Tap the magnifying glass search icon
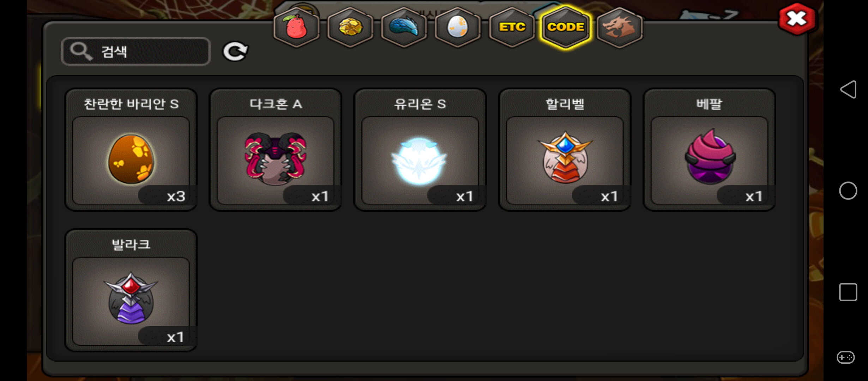The width and height of the screenshot is (868, 381). 81,52
